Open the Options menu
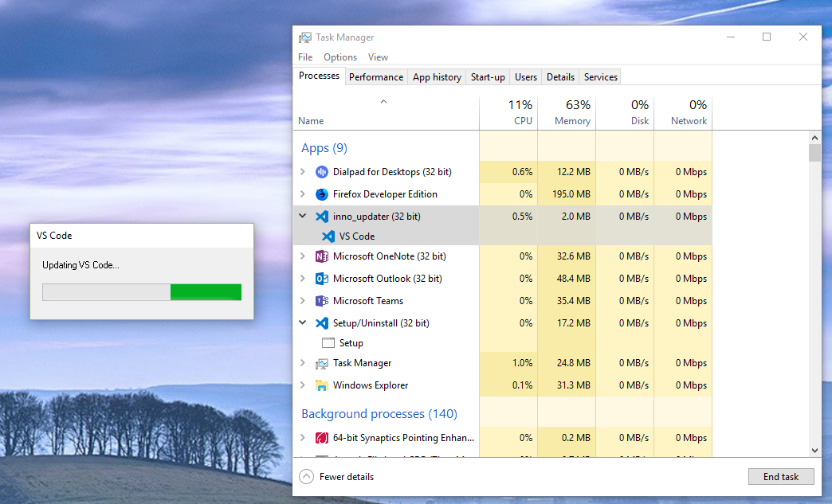The height and width of the screenshot is (504, 832). tap(340, 57)
